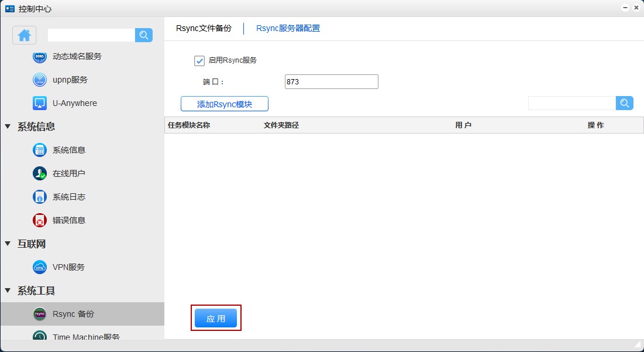The height and width of the screenshot is (352, 644).
Task: Open the 错误信息 error messages icon
Action: 39,220
